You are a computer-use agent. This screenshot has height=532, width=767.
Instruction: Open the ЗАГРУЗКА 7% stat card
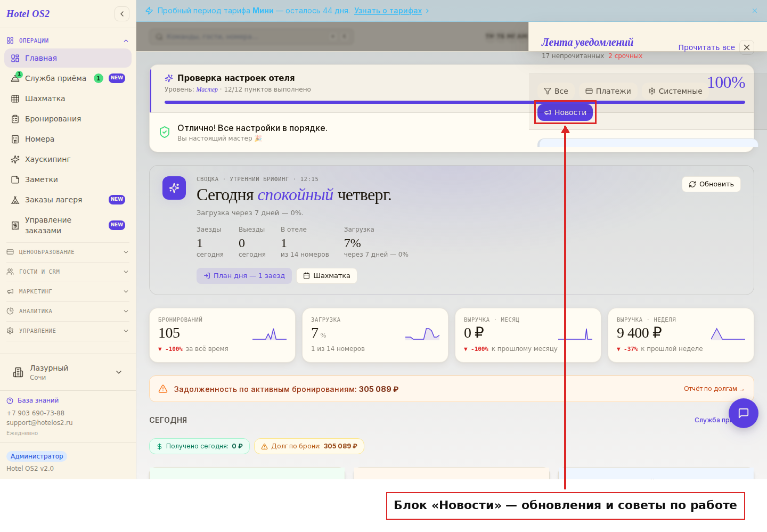(x=375, y=335)
